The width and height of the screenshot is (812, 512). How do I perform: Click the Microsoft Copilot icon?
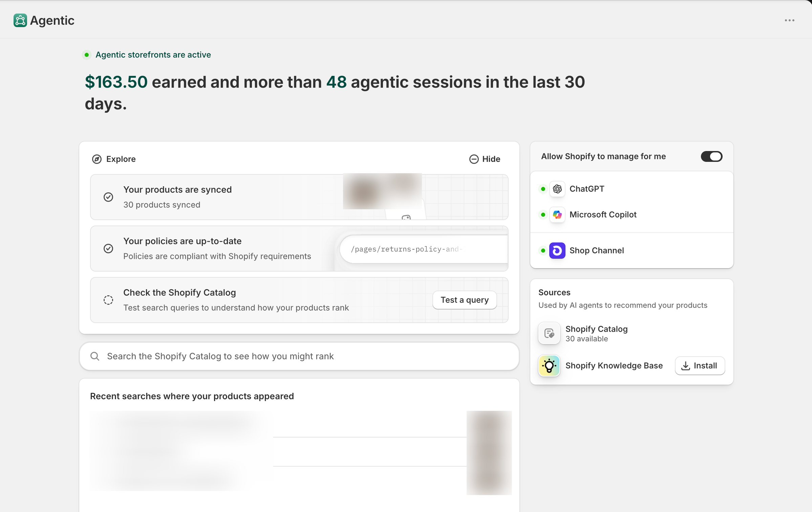[557, 215]
